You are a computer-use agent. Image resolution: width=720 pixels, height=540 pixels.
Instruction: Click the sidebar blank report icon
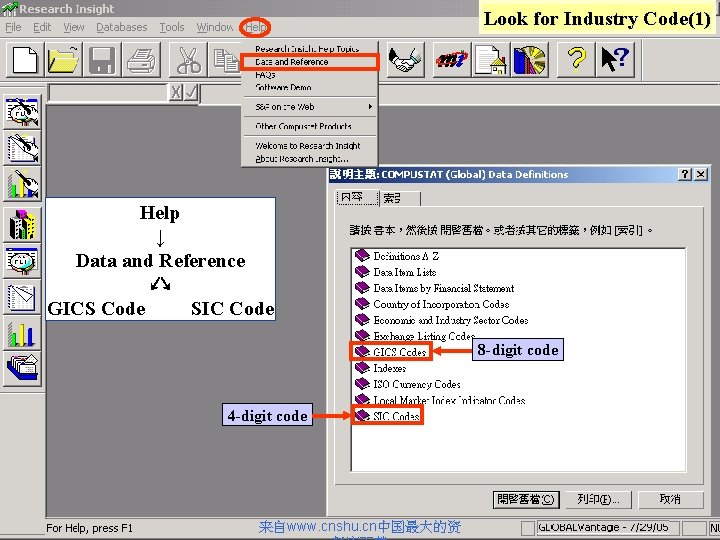point(22,297)
